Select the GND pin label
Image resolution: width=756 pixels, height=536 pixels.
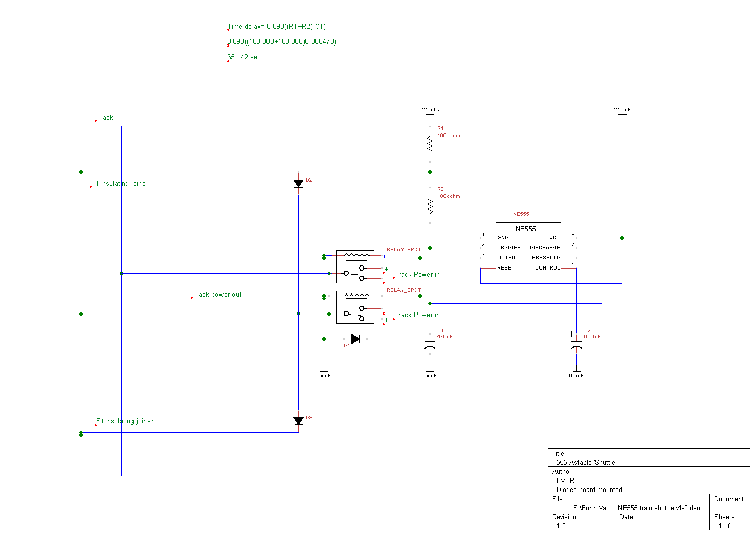(503, 238)
